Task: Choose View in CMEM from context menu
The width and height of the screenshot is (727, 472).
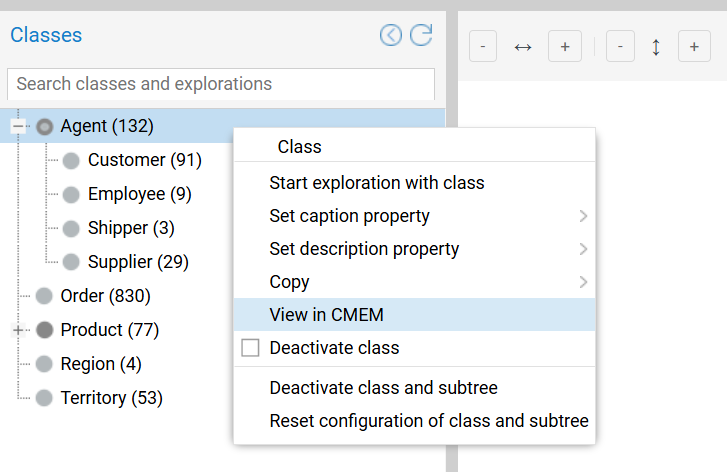Action: tap(326, 315)
